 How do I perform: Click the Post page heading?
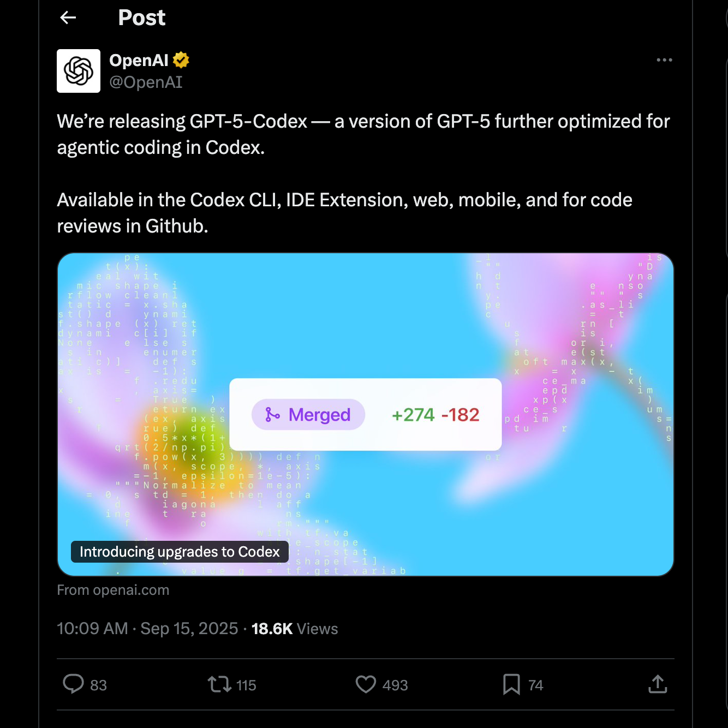click(142, 18)
